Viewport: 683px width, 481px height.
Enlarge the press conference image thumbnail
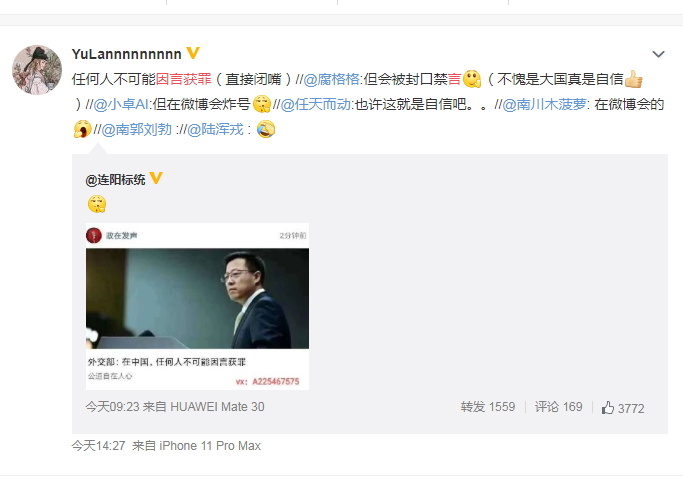coord(197,306)
